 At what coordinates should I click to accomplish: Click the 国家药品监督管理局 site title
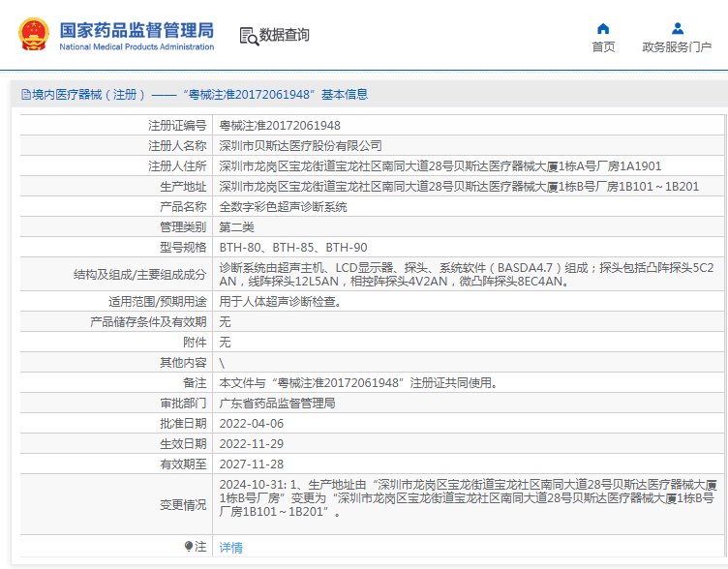tap(136, 29)
